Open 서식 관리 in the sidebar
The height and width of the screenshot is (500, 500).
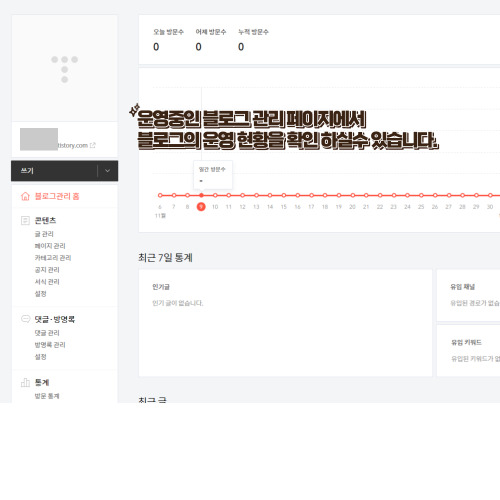tap(47, 282)
